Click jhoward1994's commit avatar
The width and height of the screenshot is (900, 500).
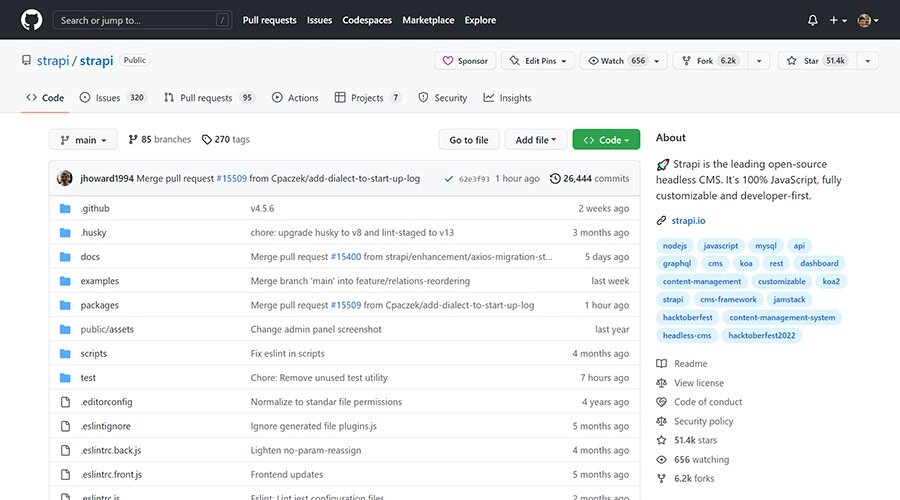point(65,179)
